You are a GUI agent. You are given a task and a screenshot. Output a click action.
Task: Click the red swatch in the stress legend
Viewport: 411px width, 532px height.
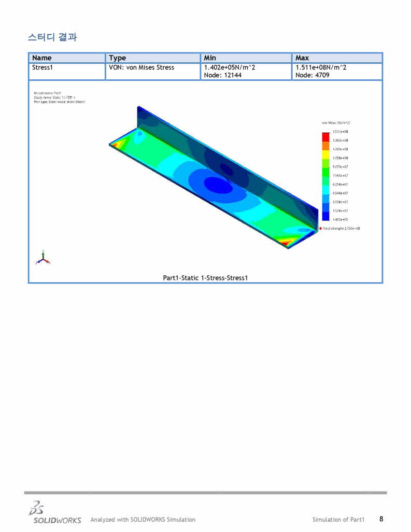325,137
